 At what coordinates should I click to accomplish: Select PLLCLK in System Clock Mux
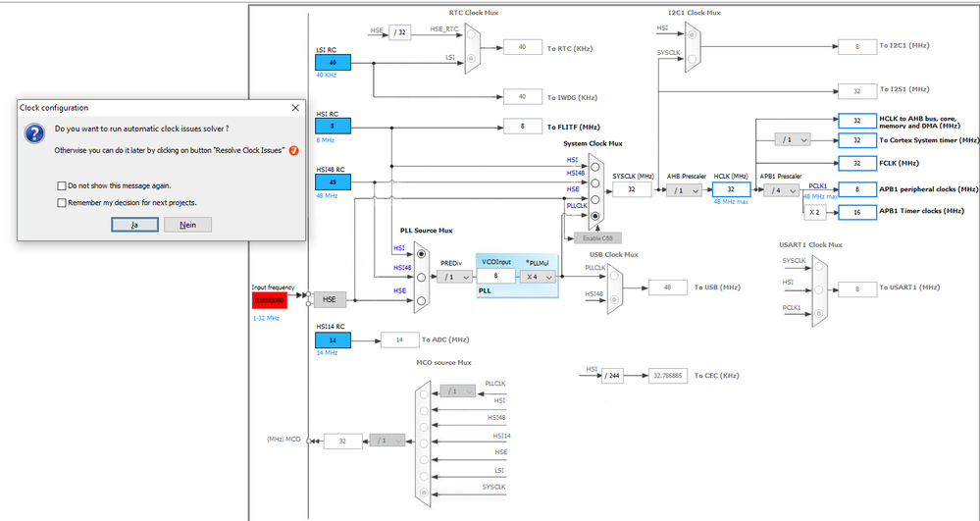point(595,216)
